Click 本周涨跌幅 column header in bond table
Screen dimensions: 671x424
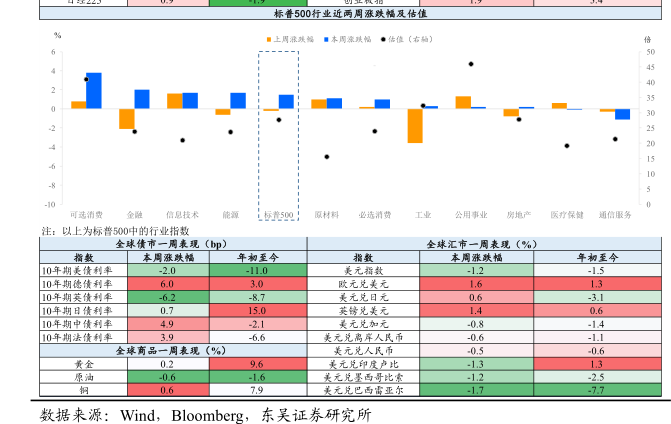pyautogui.click(x=168, y=258)
